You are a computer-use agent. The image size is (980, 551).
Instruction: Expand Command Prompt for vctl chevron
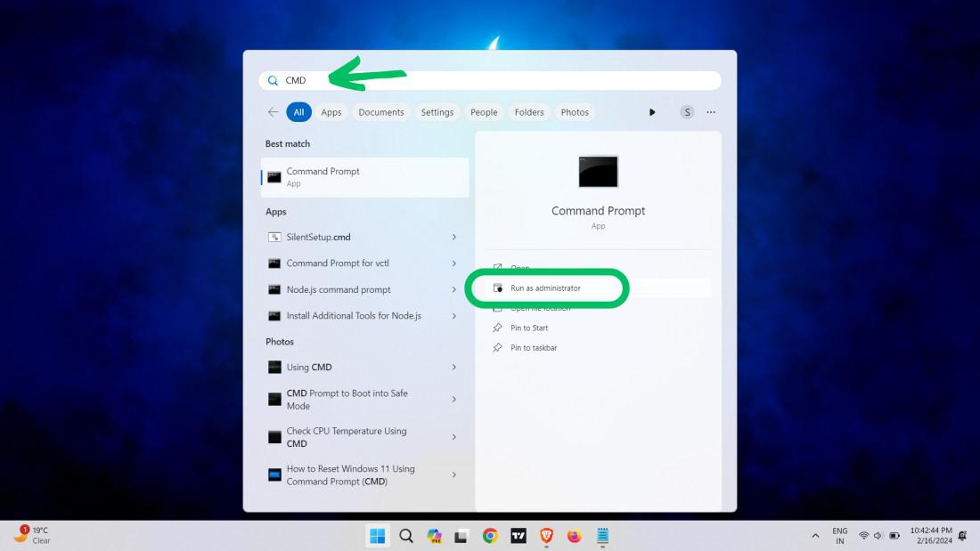coord(453,263)
